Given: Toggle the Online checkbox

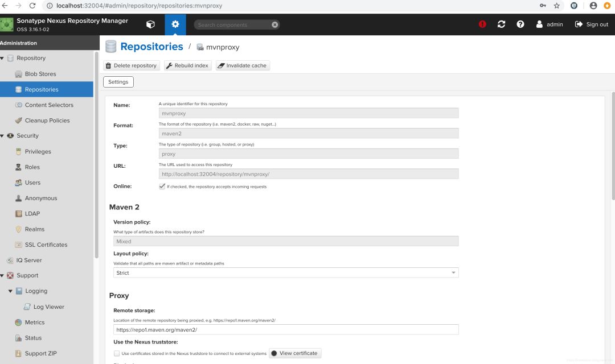Looking at the screenshot, I should coord(162,186).
